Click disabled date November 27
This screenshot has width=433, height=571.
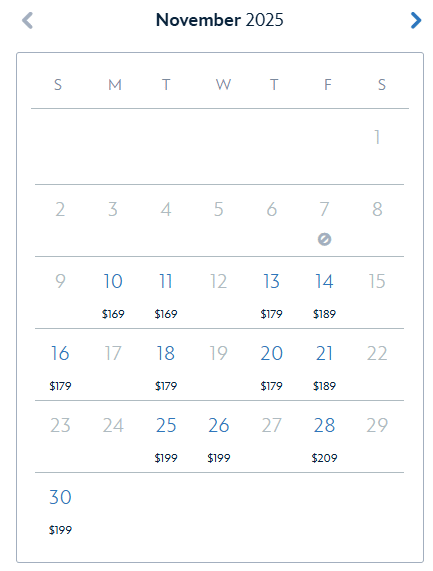coord(271,425)
